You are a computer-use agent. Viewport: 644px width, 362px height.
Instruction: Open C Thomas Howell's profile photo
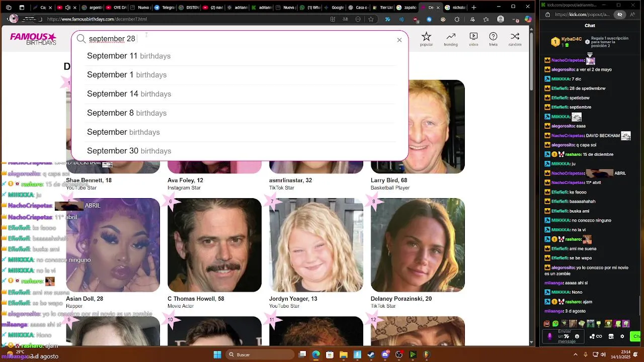click(214, 245)
